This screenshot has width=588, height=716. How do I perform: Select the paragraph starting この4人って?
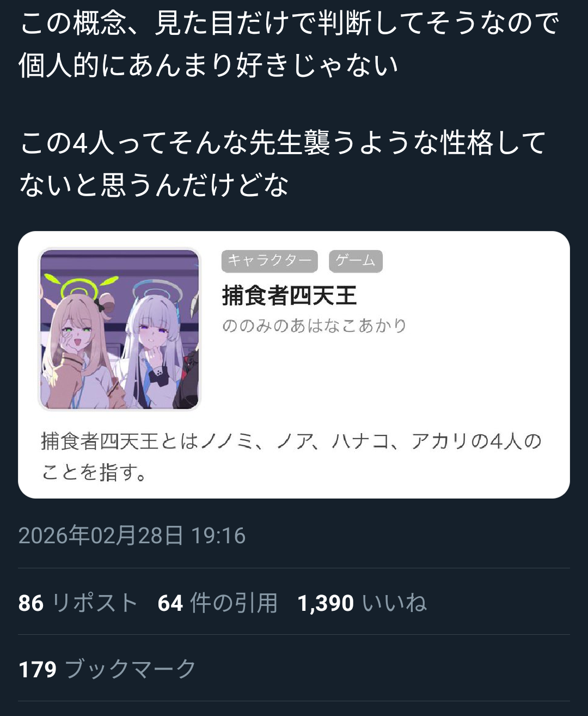(282, 163)
